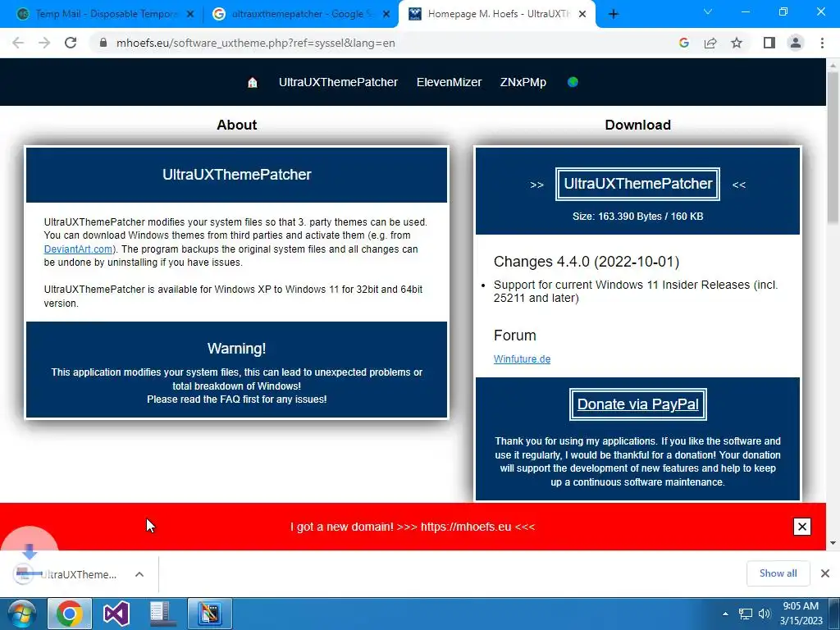View site info via lock icon
Viewport: 840px width, 630px height.
(x=103, y=43)
